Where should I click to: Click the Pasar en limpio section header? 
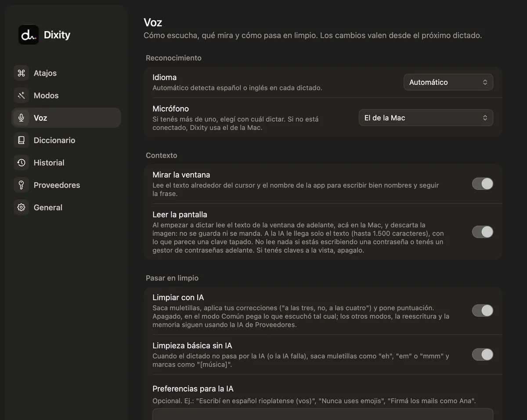pos(172,278)
